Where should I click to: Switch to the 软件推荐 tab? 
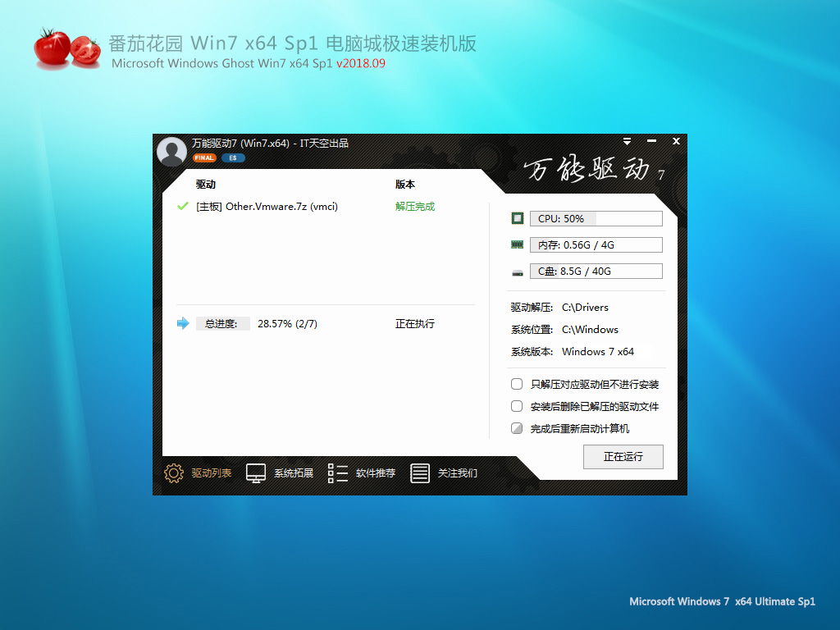[376, 473]
